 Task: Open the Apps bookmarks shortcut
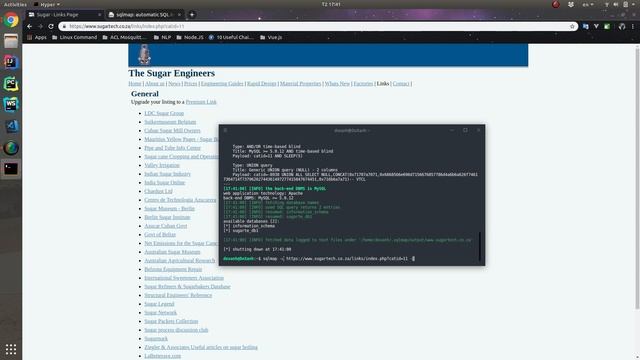[x=37, y=37]
